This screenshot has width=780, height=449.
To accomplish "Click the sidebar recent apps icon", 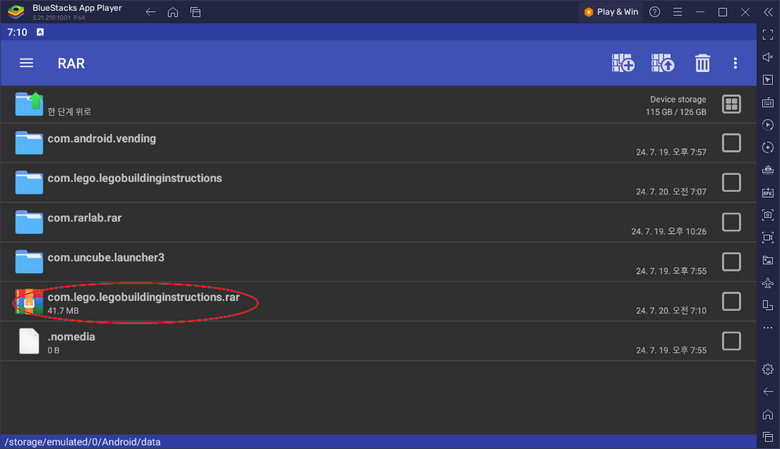I will click(x=768, y=437).
